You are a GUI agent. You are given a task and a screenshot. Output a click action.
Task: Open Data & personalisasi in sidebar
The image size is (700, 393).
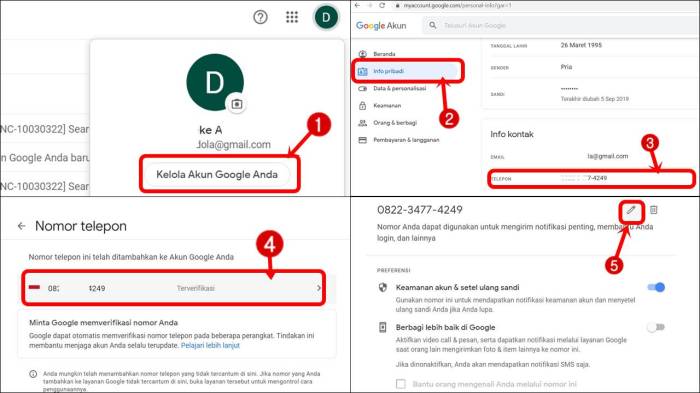400,88
